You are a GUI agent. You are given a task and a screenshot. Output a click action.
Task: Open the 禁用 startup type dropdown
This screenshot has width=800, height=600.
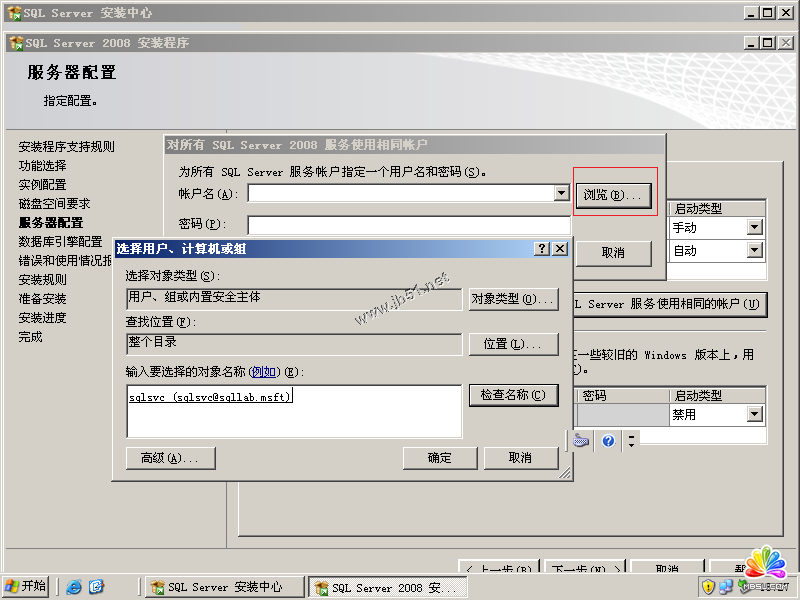point(754,414)
